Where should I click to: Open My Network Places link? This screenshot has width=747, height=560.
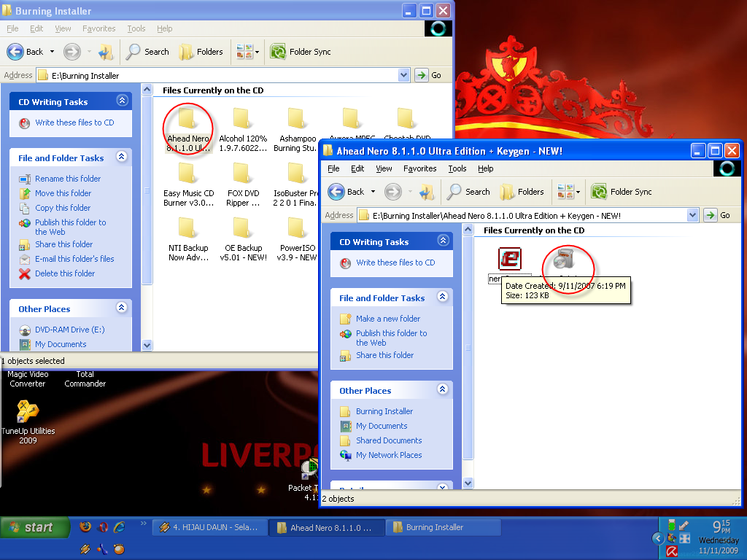[389, 455]
